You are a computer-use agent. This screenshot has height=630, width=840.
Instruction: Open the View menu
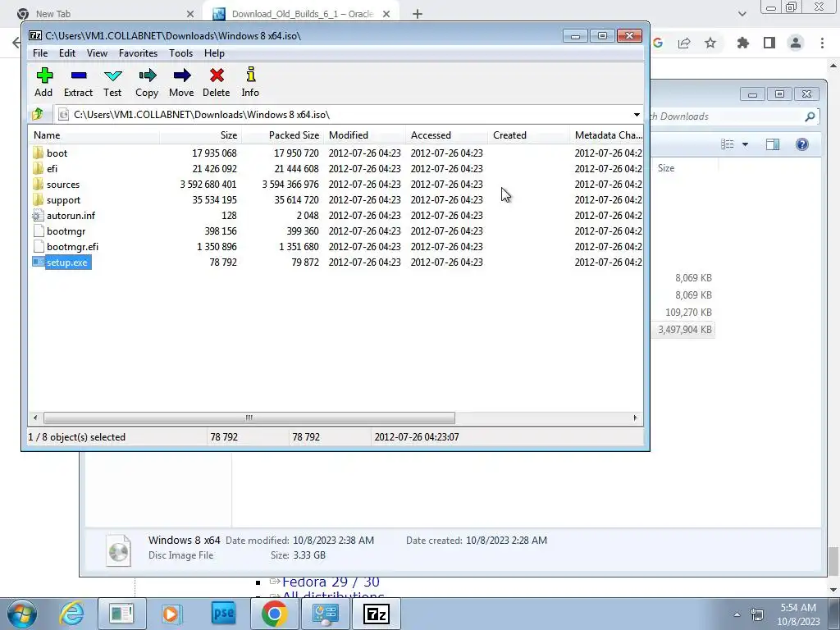97,53
